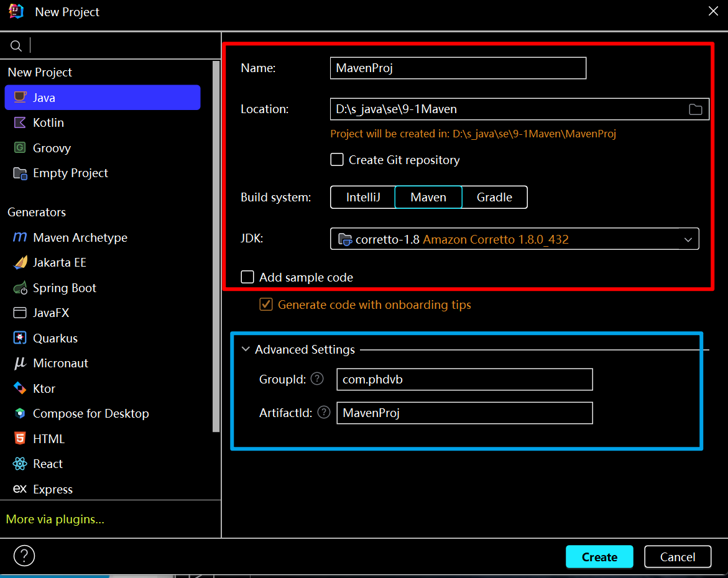Open More via plugins link
Screen dimensions: 728x578
coord(55,519)
